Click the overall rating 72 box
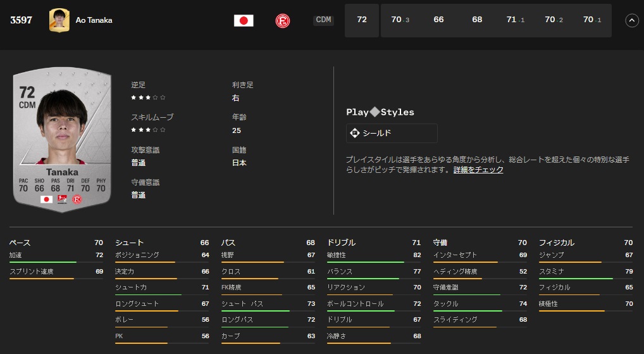This screenshot has height=354, width=644. pyautogui.click(x=362, y=20)
